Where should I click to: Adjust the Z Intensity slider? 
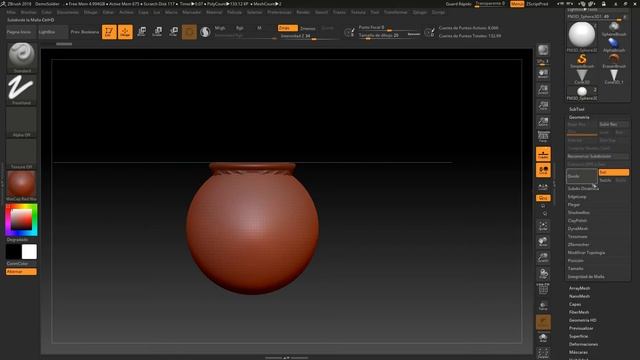(x=308, y=36)
